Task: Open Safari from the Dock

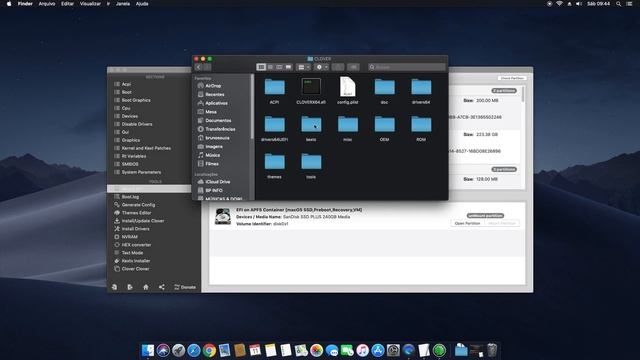Action: pyautogui.click(x=193, y=350)
